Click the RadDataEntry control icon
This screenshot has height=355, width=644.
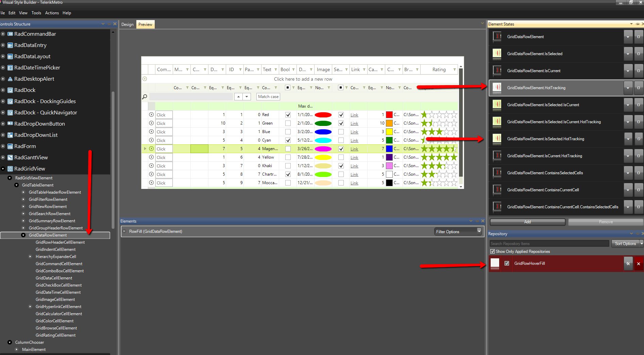(x=10, y=45)
